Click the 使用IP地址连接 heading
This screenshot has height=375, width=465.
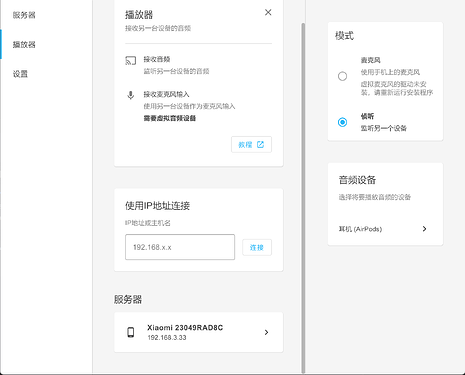point(157,206)
